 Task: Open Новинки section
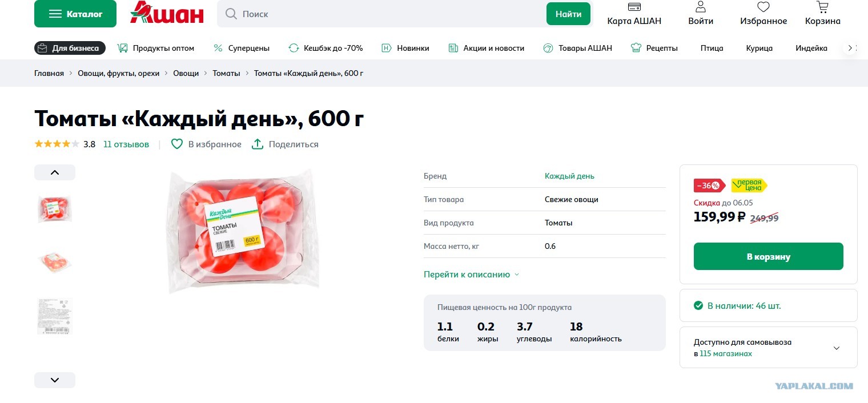point(405,48)
